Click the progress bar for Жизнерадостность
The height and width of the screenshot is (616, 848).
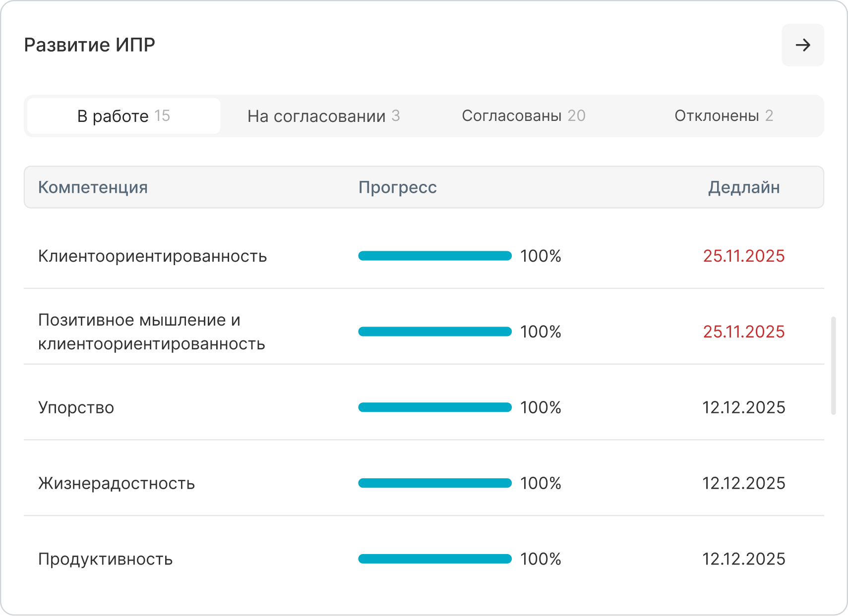(x=435, y=483)
